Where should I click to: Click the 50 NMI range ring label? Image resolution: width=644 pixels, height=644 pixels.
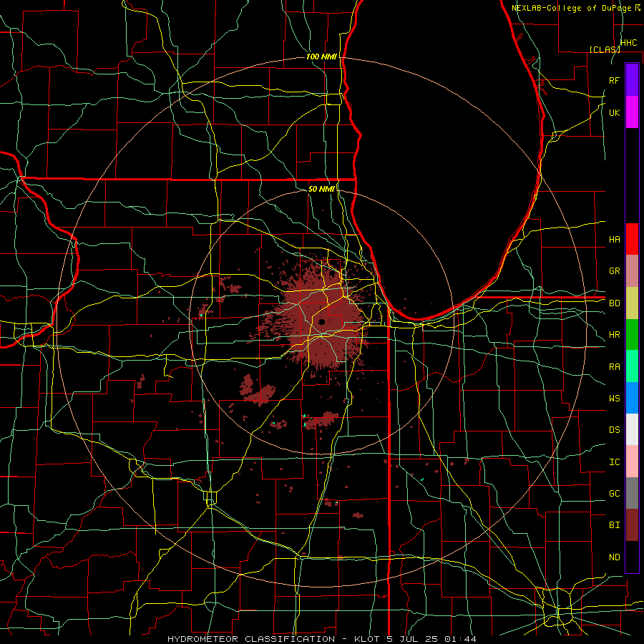(x=321, y=189)
